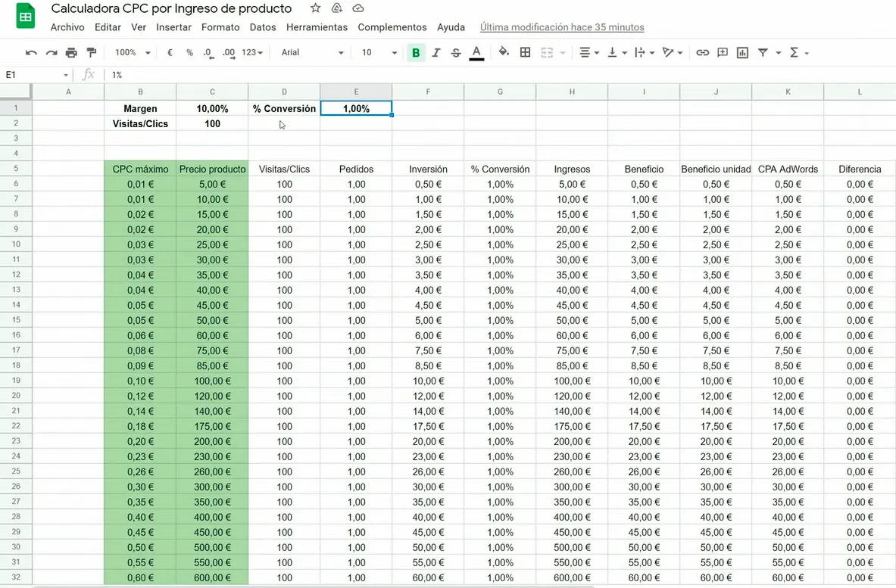The width and height of the screenshot is (896, 588).
Task: Click the document title Calculadora CPC
Action: (171, 8)
